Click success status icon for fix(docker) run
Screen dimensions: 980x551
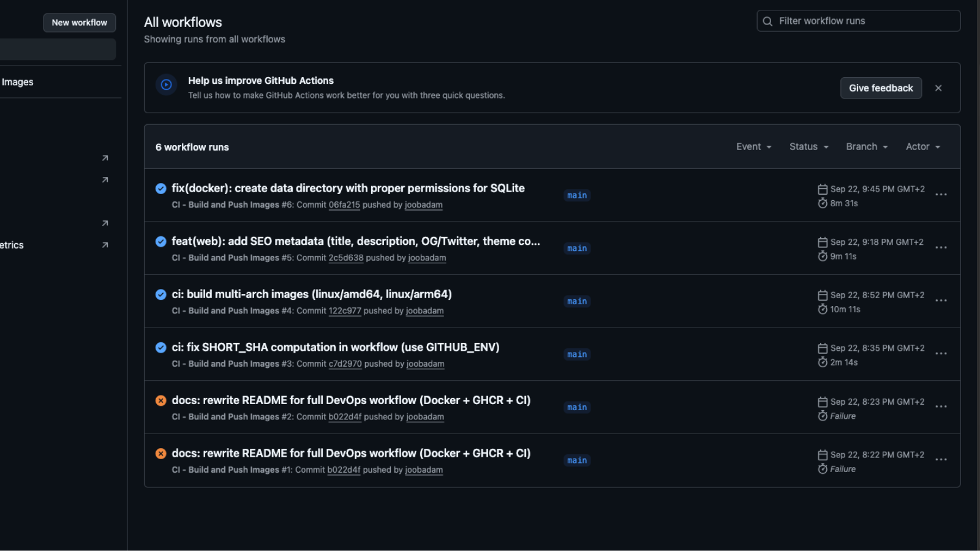point(160,189)
